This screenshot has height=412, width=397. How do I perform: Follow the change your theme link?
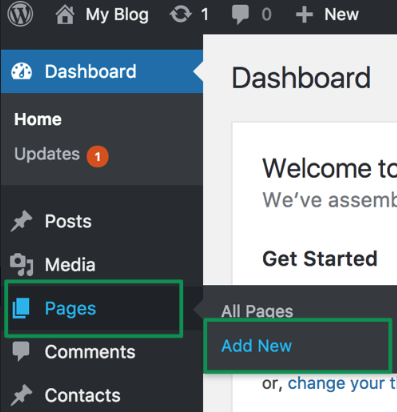[x=342, y=384]
